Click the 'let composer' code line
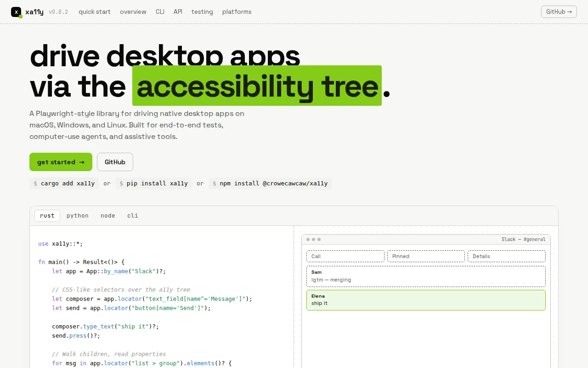Screen dimensions: 588x368 (x=152, y=299)
